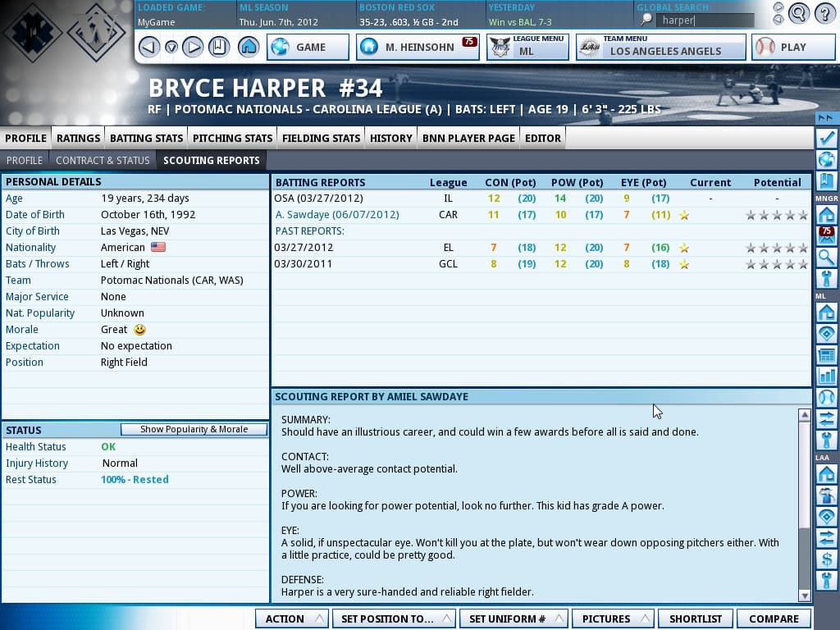Click the wrench icon in ML section
The height and width of the screenshot is (630, 840).
[827, 441]
